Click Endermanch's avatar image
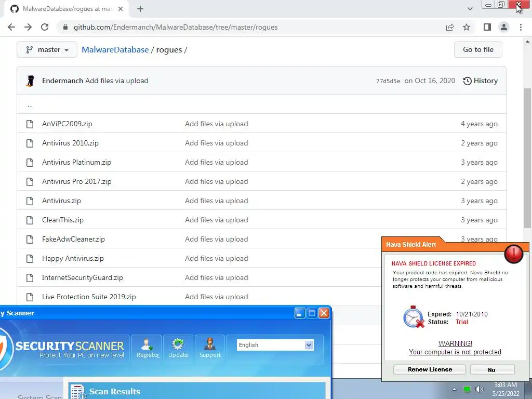Viewport: 532px width, 399px height. tap(30, 81)
